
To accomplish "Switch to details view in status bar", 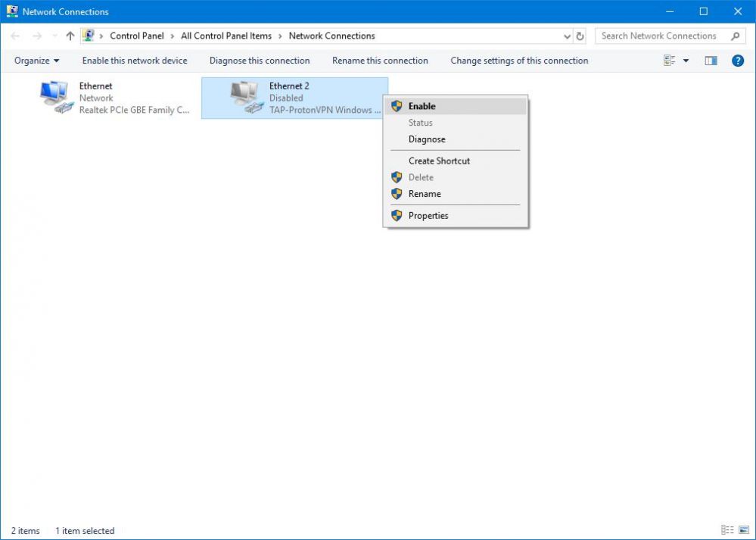I will pos(727,530).
